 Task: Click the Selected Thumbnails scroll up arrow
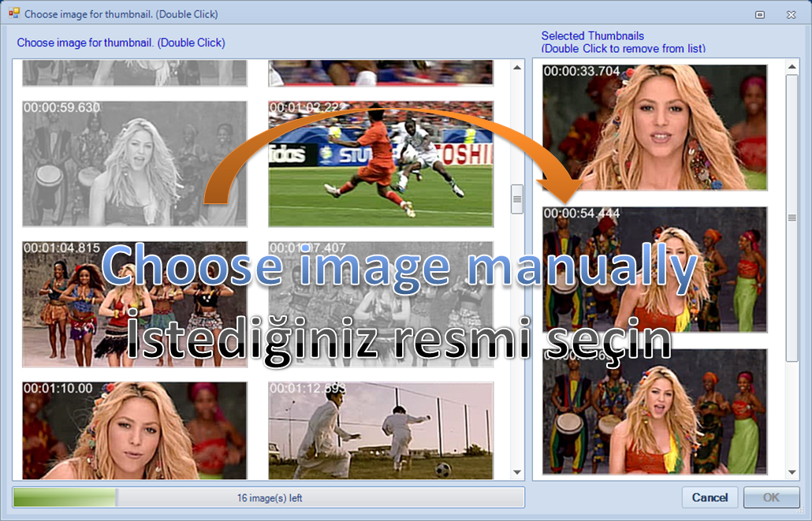(x=792, y=67)
